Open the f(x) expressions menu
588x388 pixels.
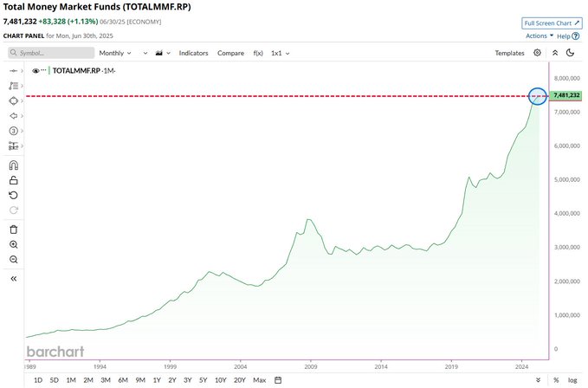click(258, 53)
